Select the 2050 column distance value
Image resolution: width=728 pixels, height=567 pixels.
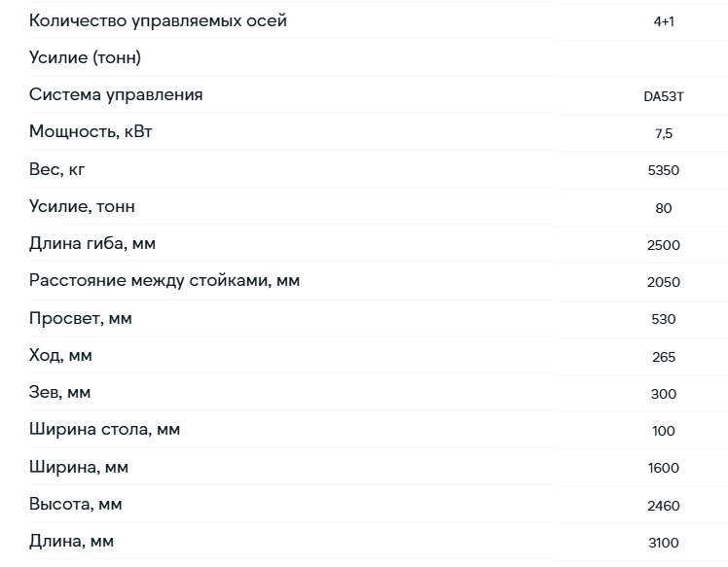pos(664,282)
